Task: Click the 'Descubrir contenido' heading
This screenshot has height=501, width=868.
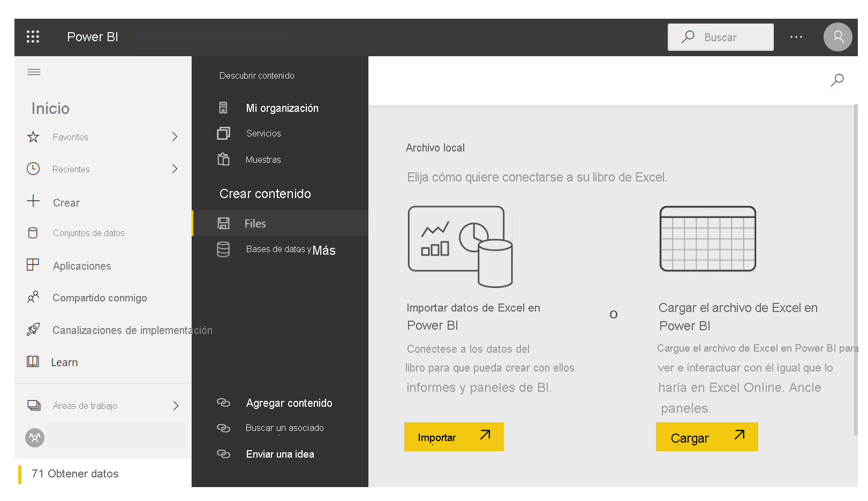Action: pos(257,75)
